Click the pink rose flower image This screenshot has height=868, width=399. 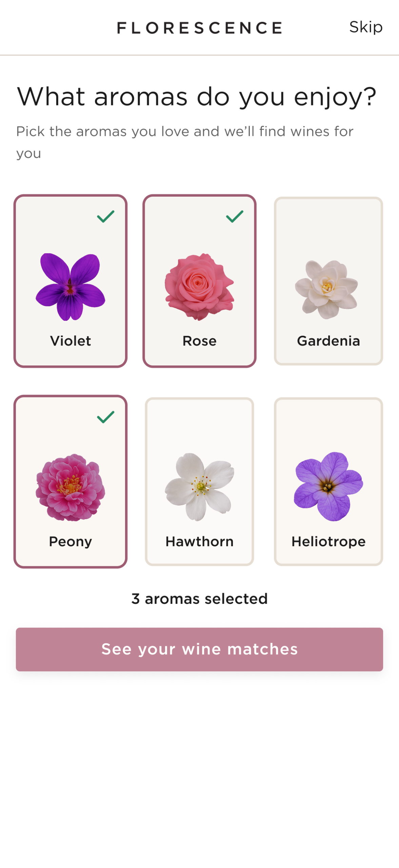[199, 287]
